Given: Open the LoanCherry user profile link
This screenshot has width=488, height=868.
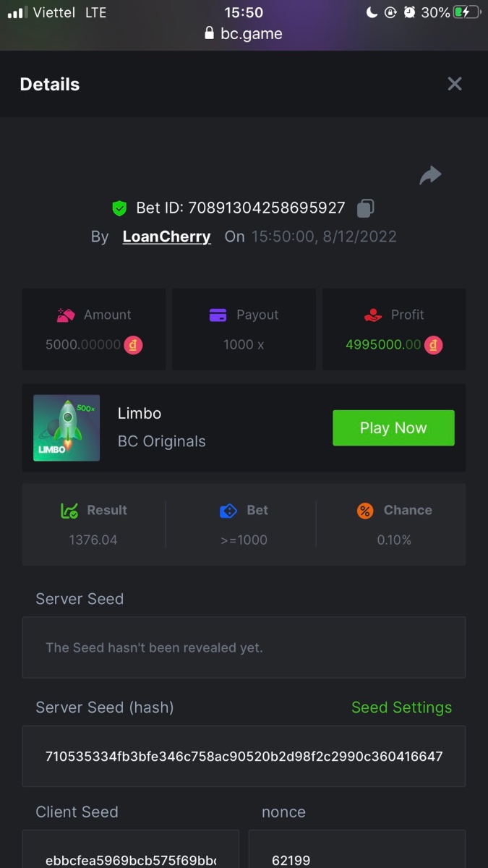Looking at the screenshot, I should click(x=166, y=237).
